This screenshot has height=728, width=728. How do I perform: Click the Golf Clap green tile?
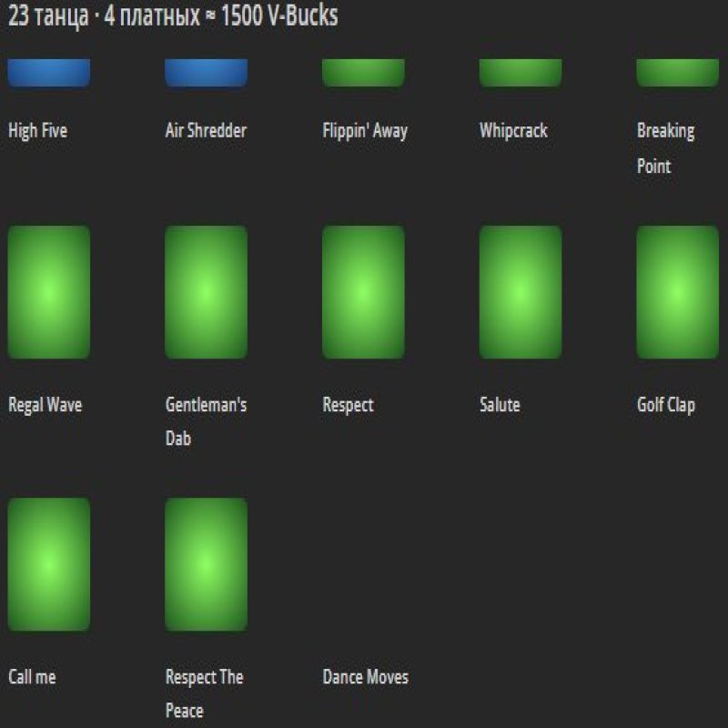pyautogui.click(x=678, y=292)
